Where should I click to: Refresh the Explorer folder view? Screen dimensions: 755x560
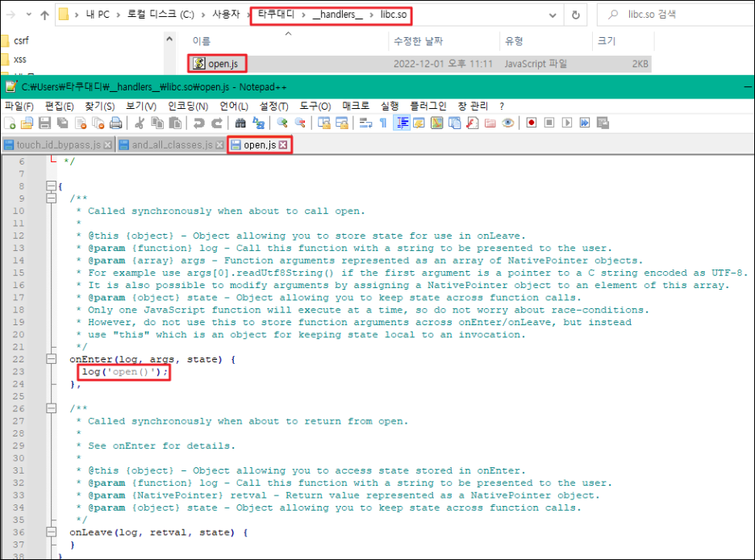pos(576,15)
